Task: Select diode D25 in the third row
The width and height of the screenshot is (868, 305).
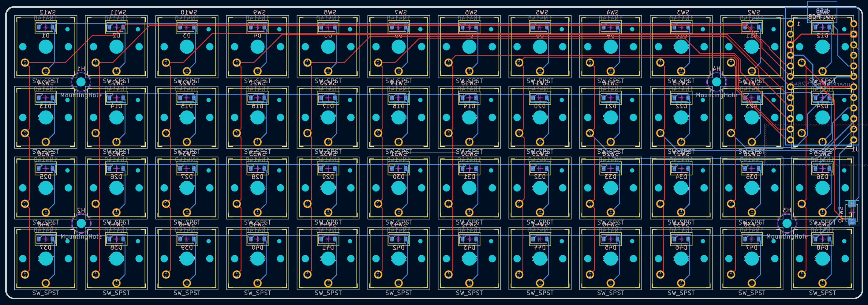Action: [46, 168]
